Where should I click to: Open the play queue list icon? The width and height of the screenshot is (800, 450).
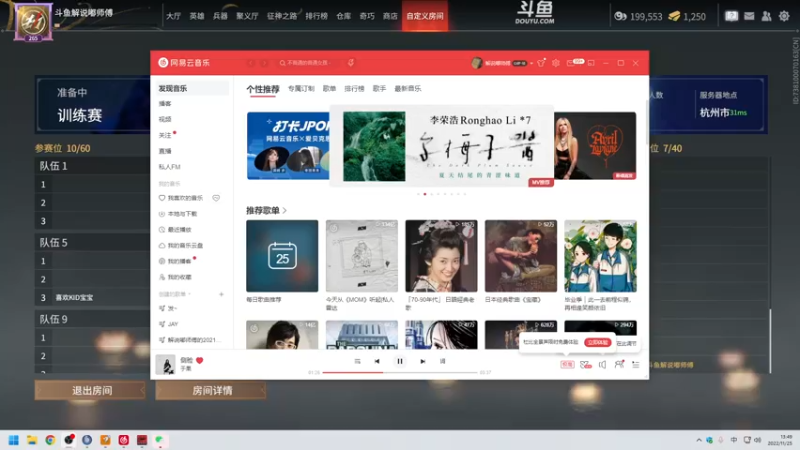636,364
